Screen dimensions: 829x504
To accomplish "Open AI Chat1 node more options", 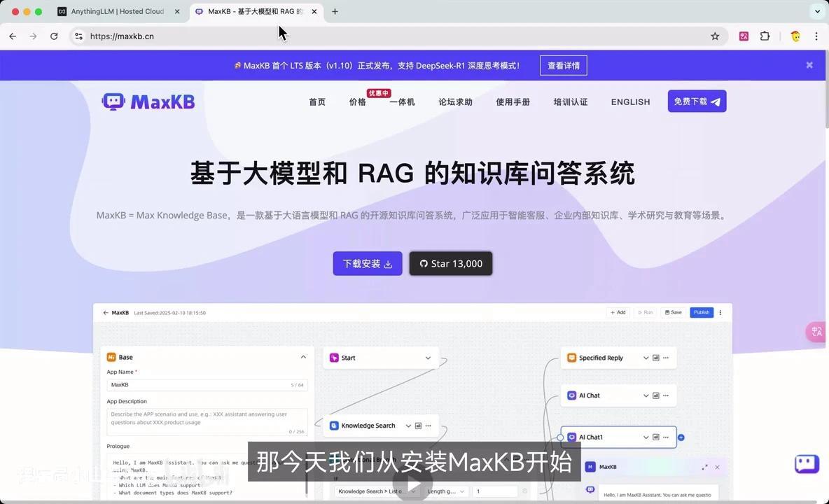I will pos(666,437).
